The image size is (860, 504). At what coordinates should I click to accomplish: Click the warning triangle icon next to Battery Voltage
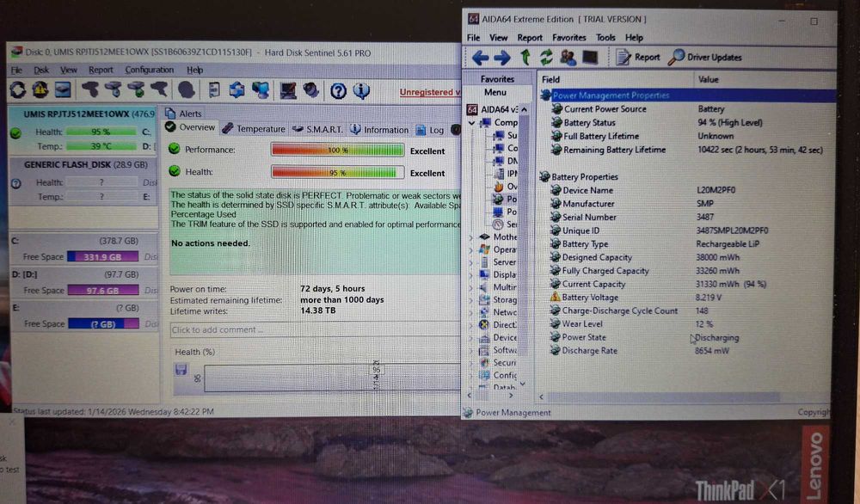pyautogui.click(x=555, y=298)
